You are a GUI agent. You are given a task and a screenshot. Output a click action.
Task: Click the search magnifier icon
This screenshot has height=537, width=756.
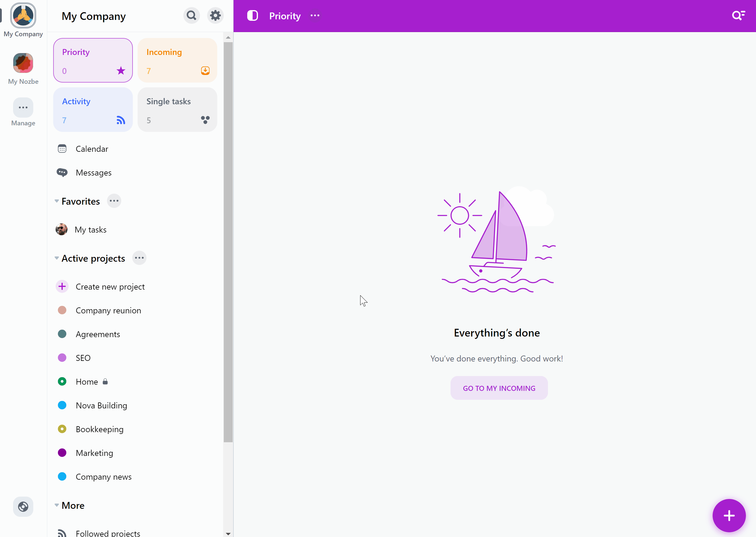(x=192, y=16)
